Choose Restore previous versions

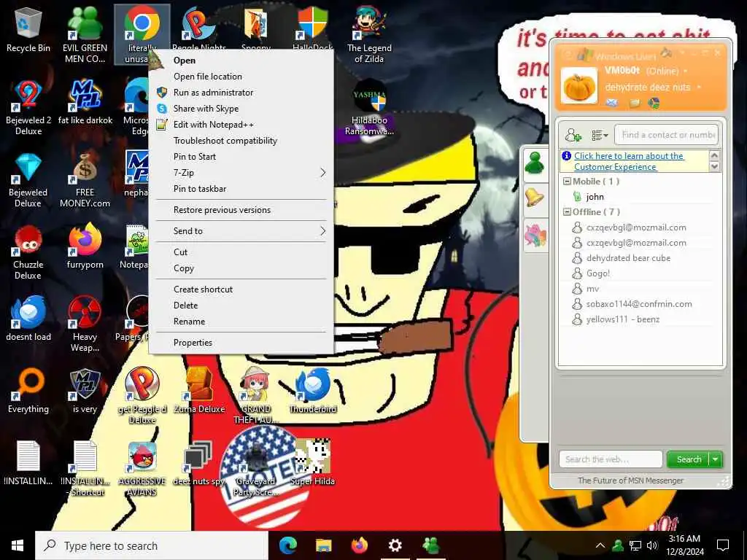point(222,210)
